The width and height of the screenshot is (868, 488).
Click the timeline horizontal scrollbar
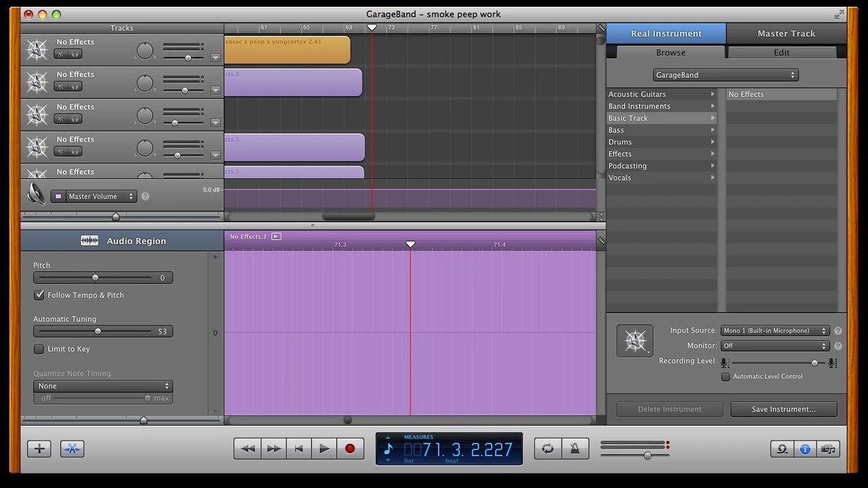(349, 217)
